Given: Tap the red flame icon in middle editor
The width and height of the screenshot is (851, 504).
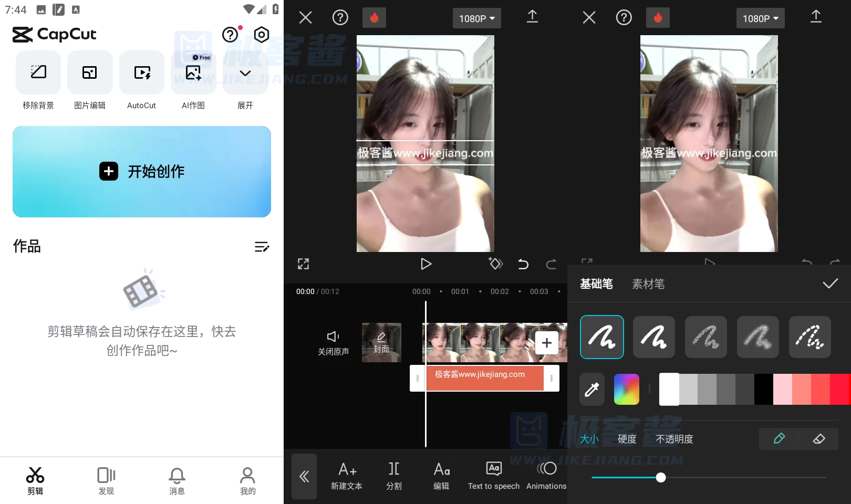Looking at the screenshot, I should pos(374,18).
